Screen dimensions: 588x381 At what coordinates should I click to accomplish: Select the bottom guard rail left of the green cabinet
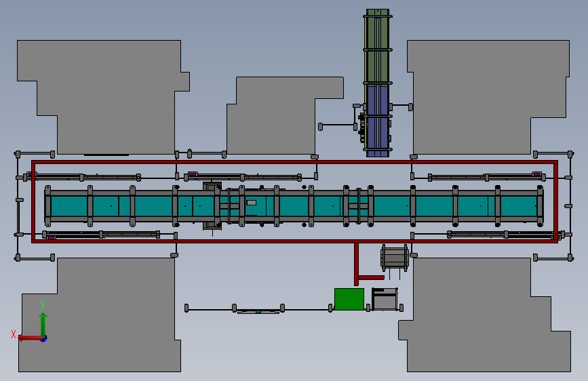point(258,309)
